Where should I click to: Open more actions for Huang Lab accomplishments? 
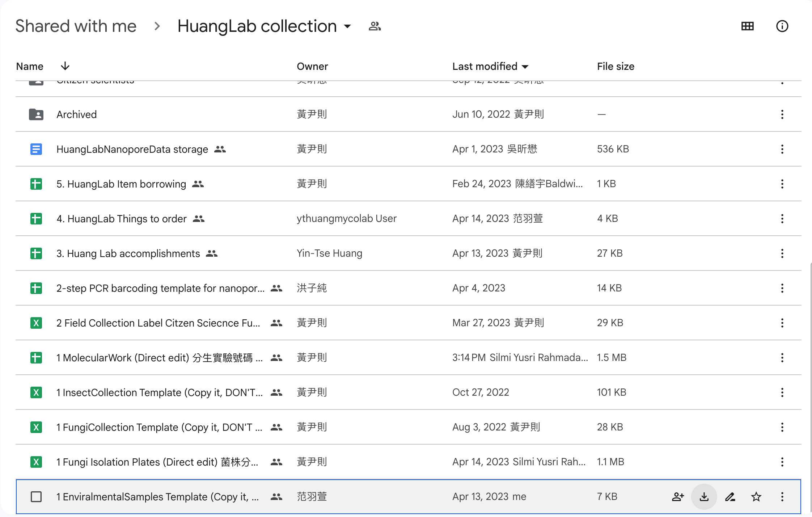pos(782,253)
